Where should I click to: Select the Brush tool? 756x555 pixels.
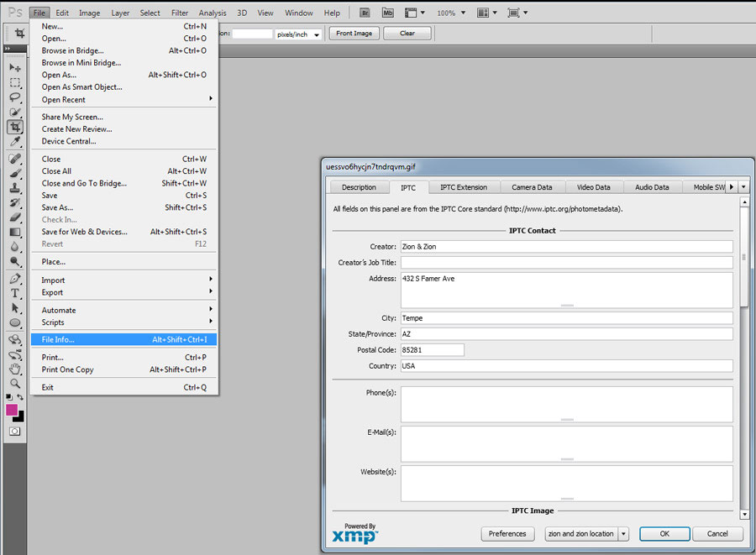pos(15,173)
